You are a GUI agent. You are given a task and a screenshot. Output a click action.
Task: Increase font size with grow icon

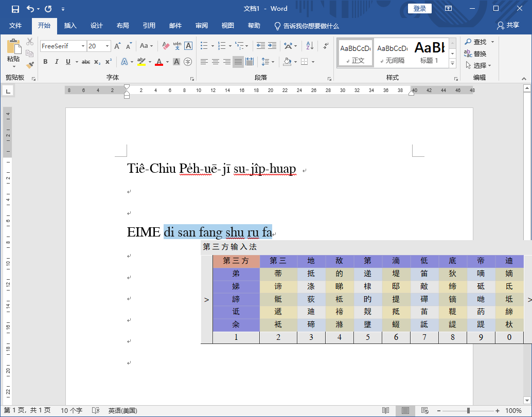[x=117, y=46]
